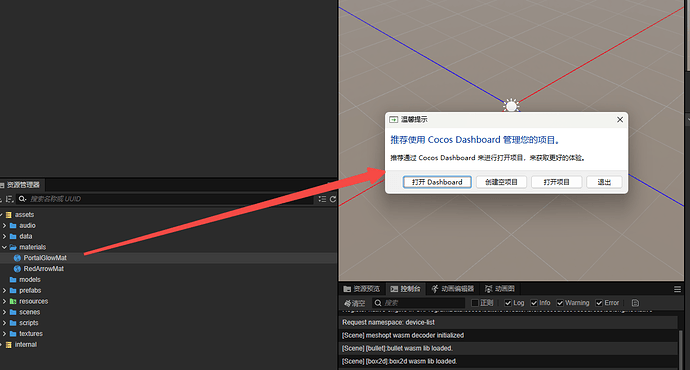The height and width of the screenshot is (370, 690).
Task: Click the refresh assets icon
Action: [333, 199]
